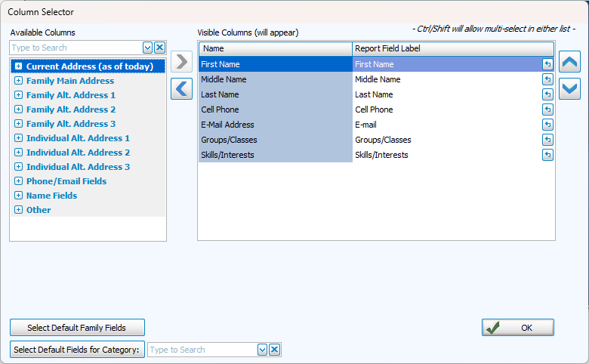
Task: Open the category selection dropdown arrow
Action: point(263,350)
